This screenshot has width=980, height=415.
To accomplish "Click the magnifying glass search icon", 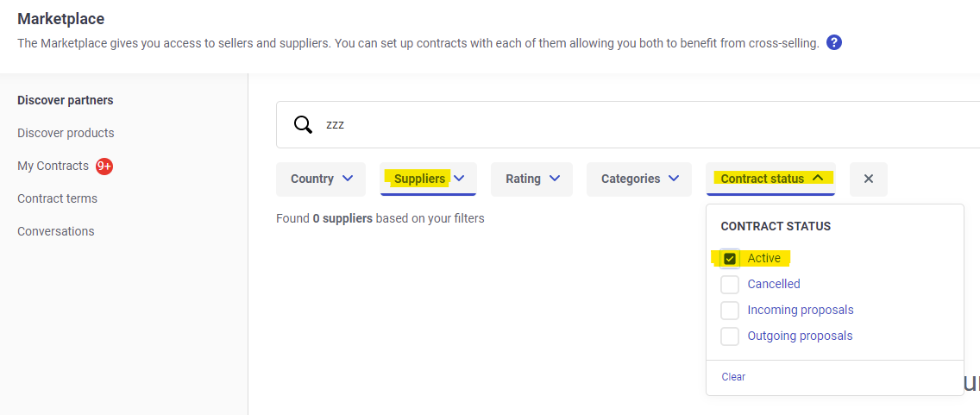I will pyautogui.click(x=303, y=124).
